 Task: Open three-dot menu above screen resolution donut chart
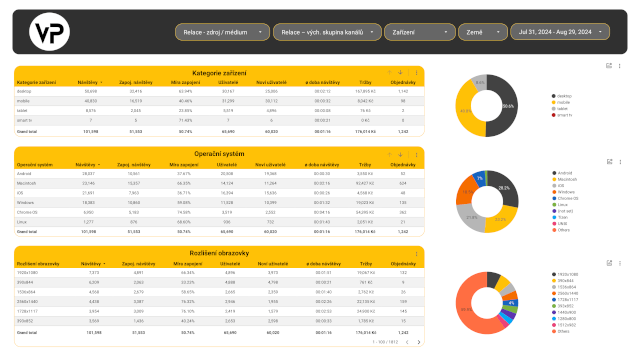click(x=620, y=263)
